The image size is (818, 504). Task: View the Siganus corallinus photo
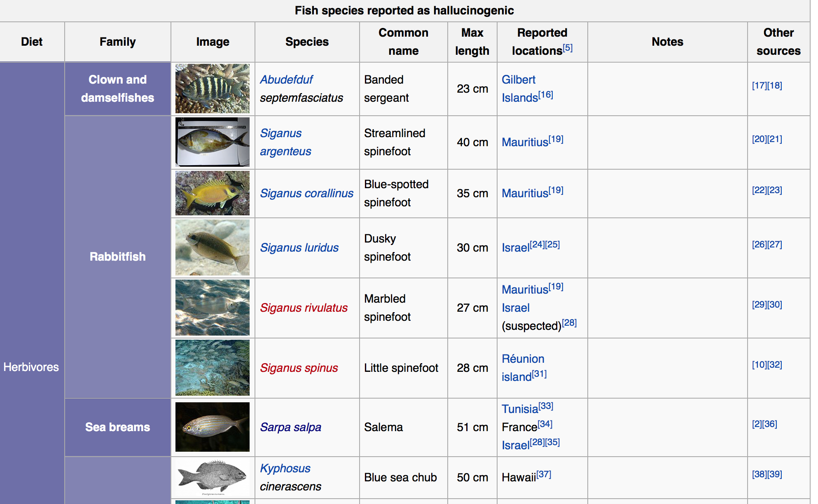(213, 193)
